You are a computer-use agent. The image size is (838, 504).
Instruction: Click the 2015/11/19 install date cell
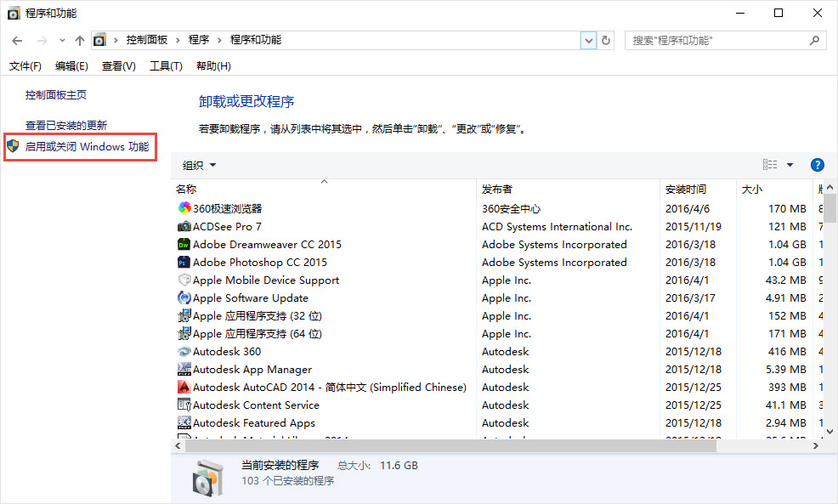tap(694, 227)
